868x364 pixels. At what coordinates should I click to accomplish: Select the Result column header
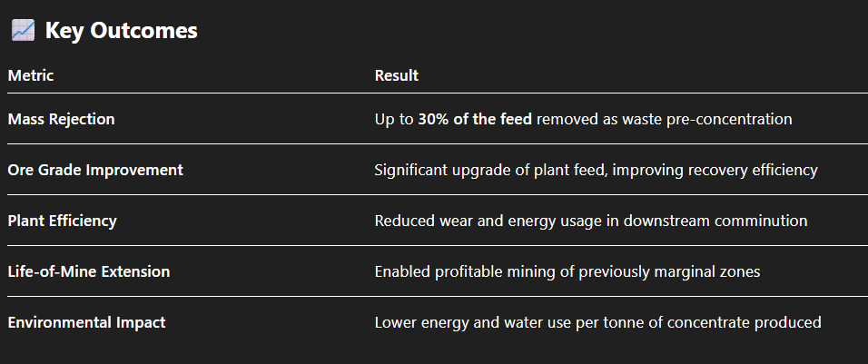(x=397, y=75)
